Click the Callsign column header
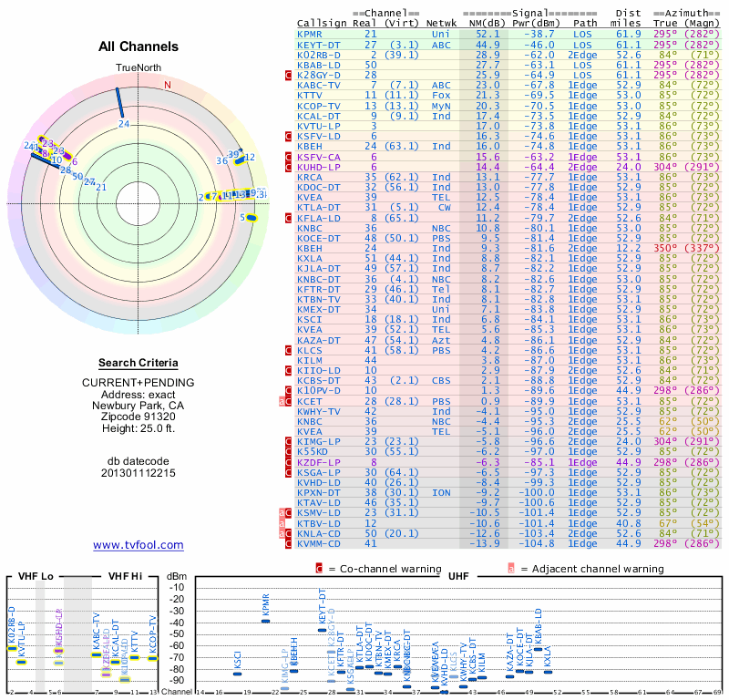The height and width of the screenshot is (700, 729). [x=322, y=24]
